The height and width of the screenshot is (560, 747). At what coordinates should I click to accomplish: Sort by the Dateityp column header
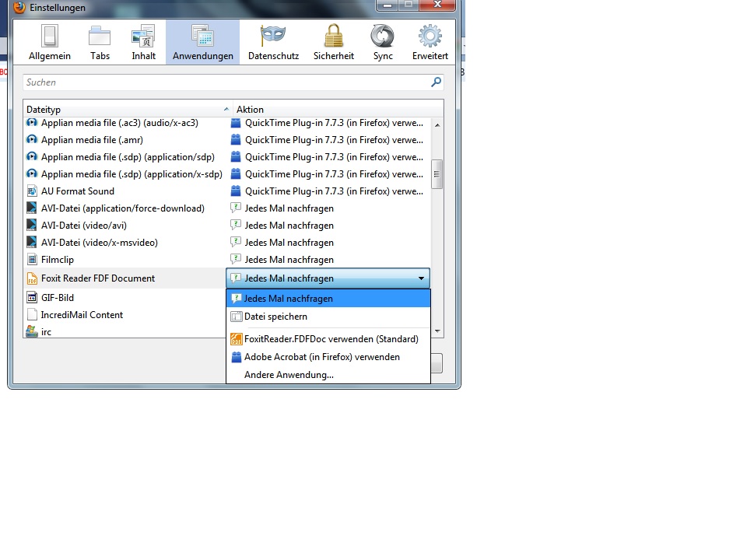pyautogui.click(x=128, y=109)
